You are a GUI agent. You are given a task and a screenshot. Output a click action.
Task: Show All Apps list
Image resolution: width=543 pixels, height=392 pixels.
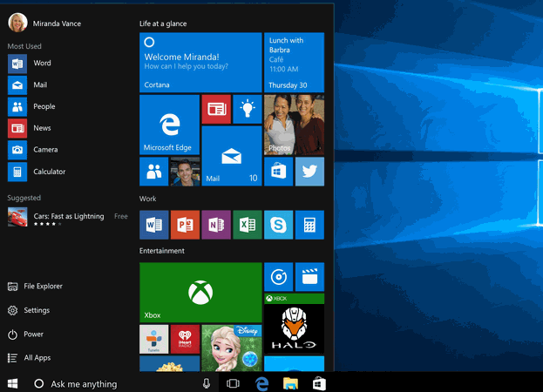[x=30, y=358]
